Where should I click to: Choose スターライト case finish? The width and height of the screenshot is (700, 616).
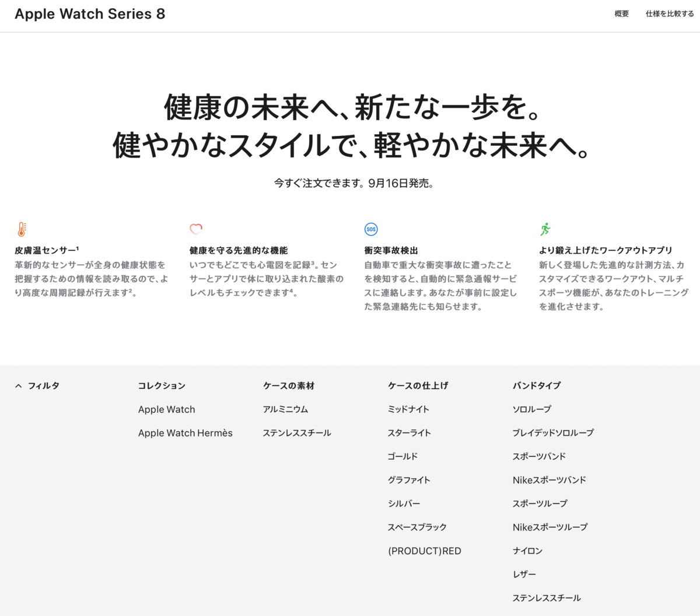point(409,433)
